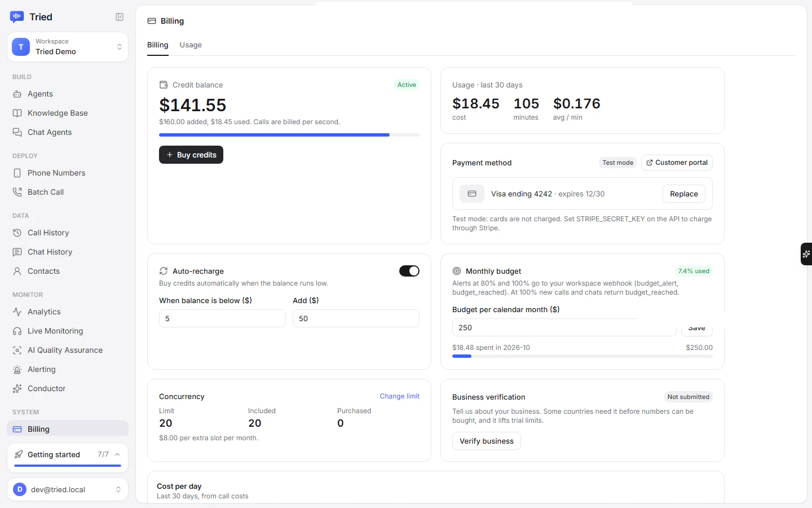812x508 pixels.
Task: Click the '7.4% used' budget badge
Action: (694, 271)
